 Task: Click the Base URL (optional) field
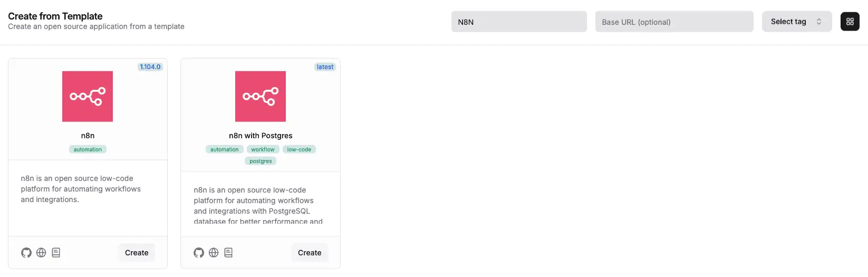pyautogui.click(x=674, y=22)
